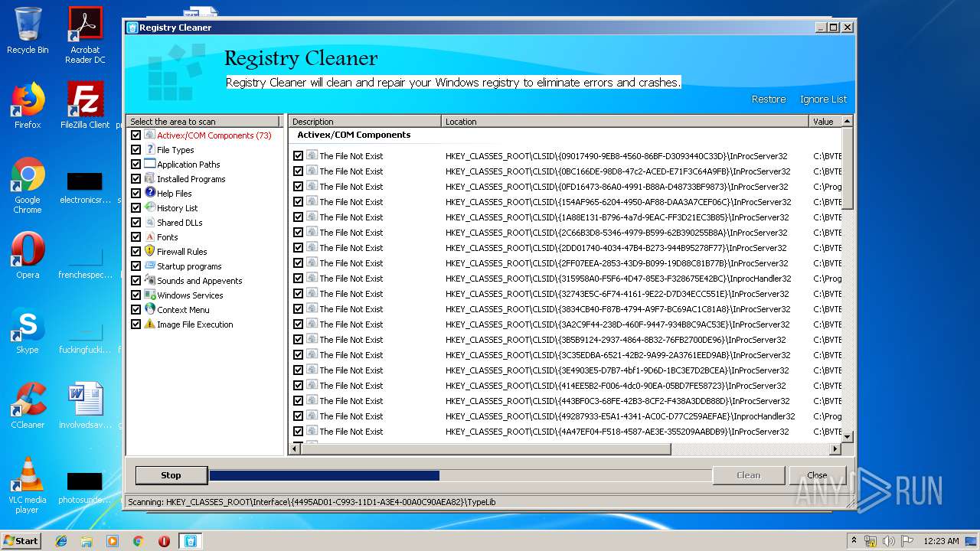
Task: Open VLC media player desktop shortcut
Action: (28, 485)
